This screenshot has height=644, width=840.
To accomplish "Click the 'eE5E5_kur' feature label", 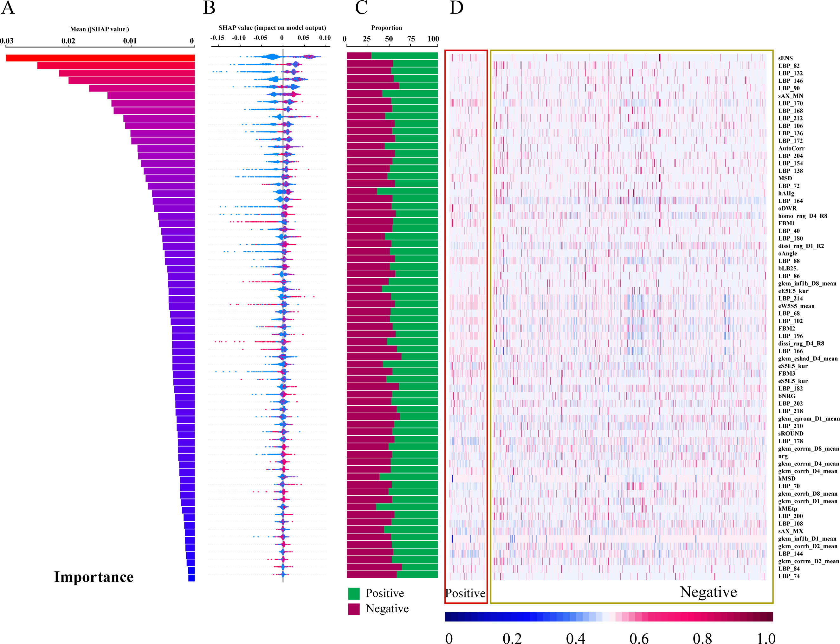I will (793, 291).
